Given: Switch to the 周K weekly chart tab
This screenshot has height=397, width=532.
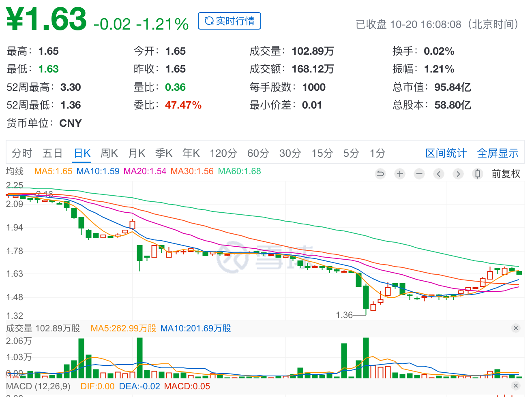Looking at the screenshot, I should coord(109,153).
